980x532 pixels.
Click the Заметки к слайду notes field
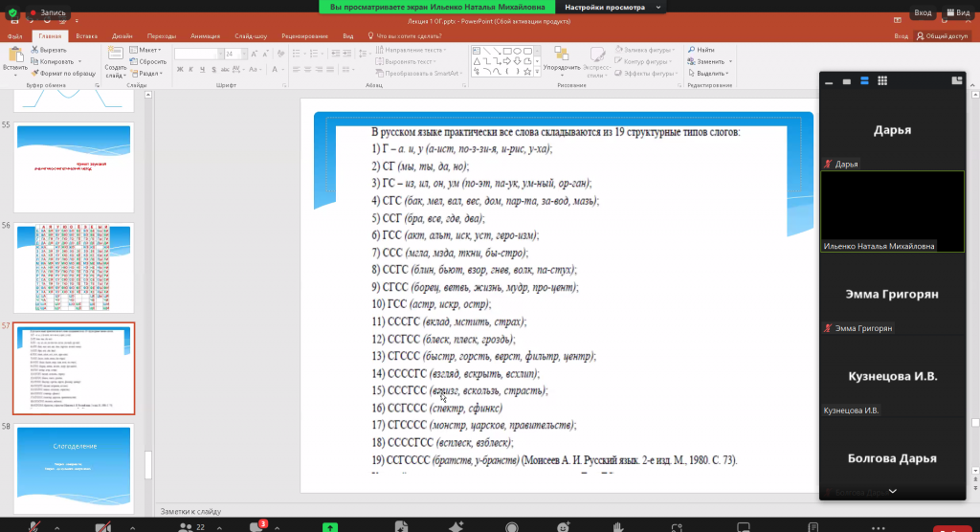click(190, 511)
